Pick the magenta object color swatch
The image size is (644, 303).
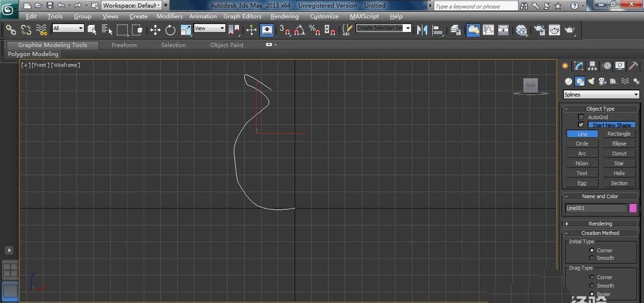click(x=633, y=208)
